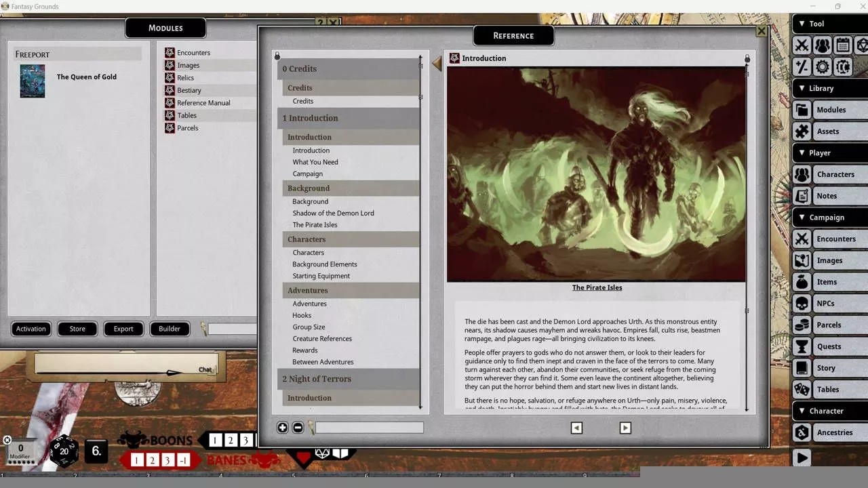The image size is (868, 488).
Task: Open the Combat Tracker crossed-swords tool icon
Action: tap(802, 45)
